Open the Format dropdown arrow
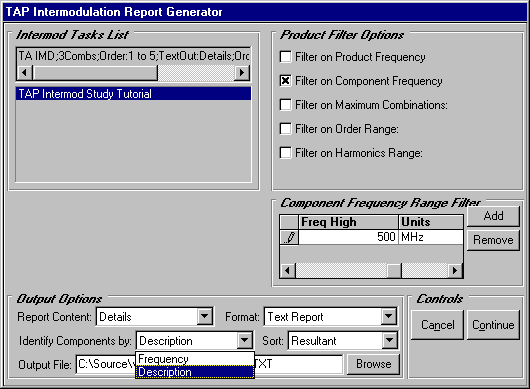Image resolution: width=530 pixels, height=389 pixels. pos(389,317)
